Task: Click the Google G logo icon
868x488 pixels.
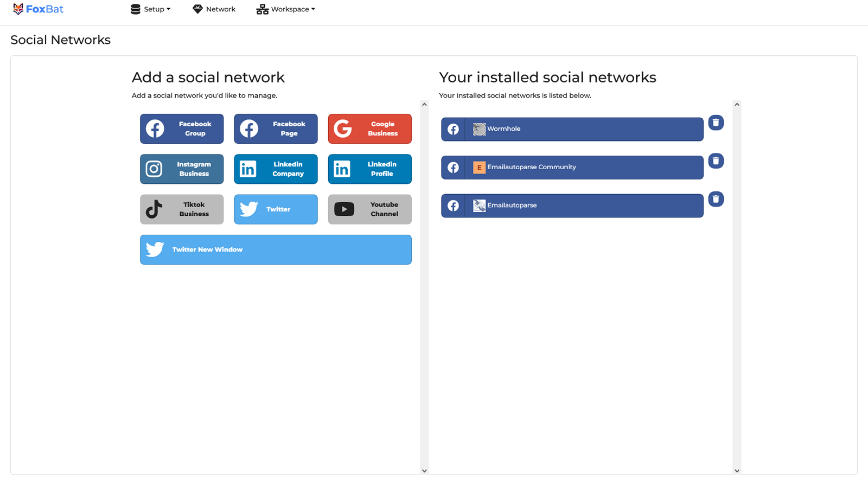Action: coord(343,129)
